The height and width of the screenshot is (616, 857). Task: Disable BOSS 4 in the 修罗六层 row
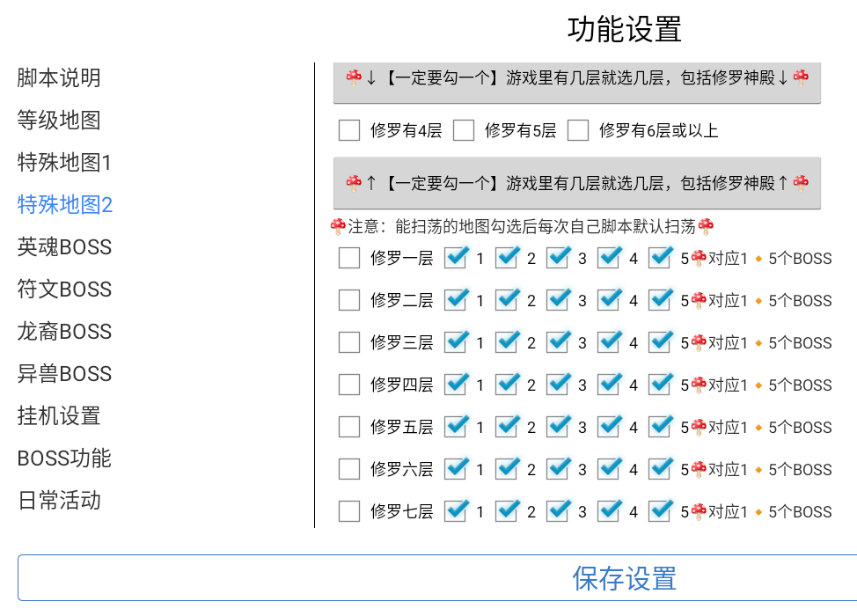pyautogui.click(x=608, y=469)
